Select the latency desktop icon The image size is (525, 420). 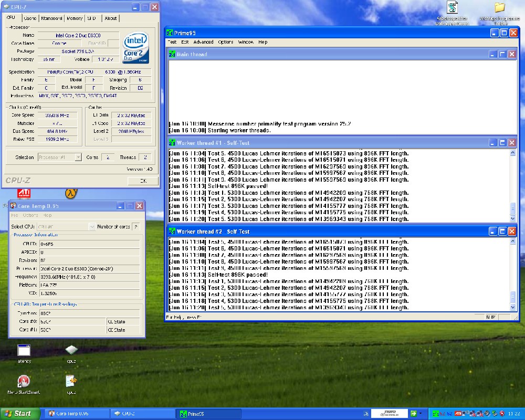coord(24,353)
